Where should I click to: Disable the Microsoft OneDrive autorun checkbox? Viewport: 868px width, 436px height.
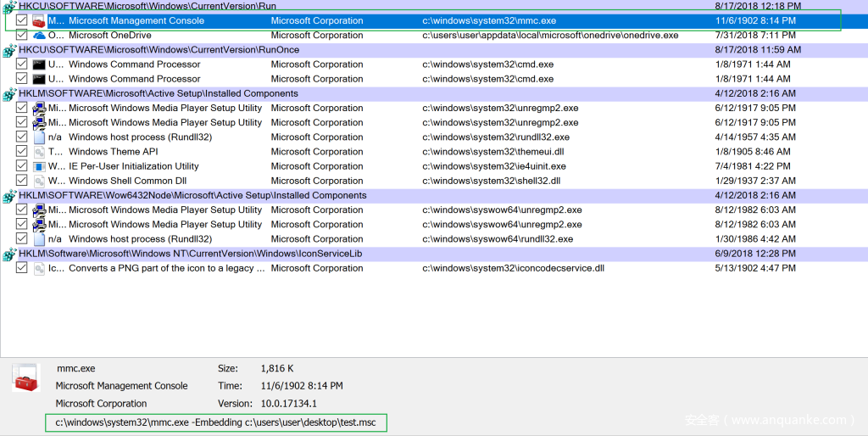point(22,36)
